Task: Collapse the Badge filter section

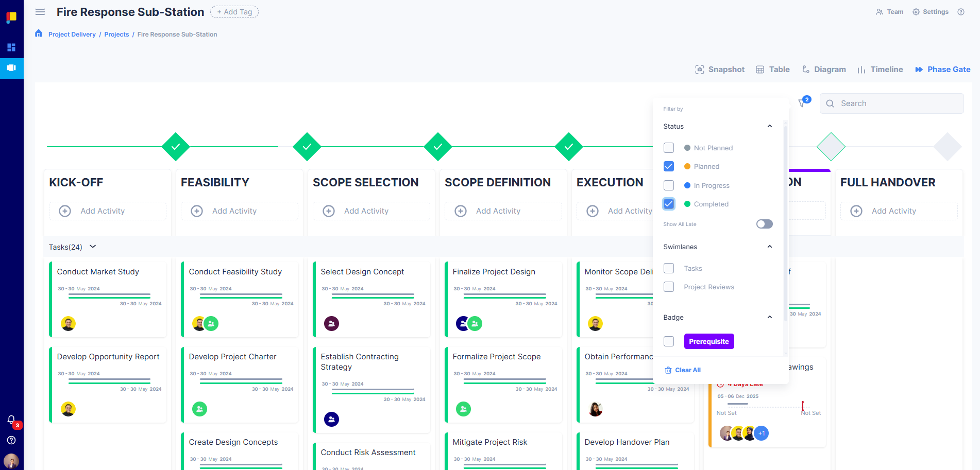Action: 770,317
